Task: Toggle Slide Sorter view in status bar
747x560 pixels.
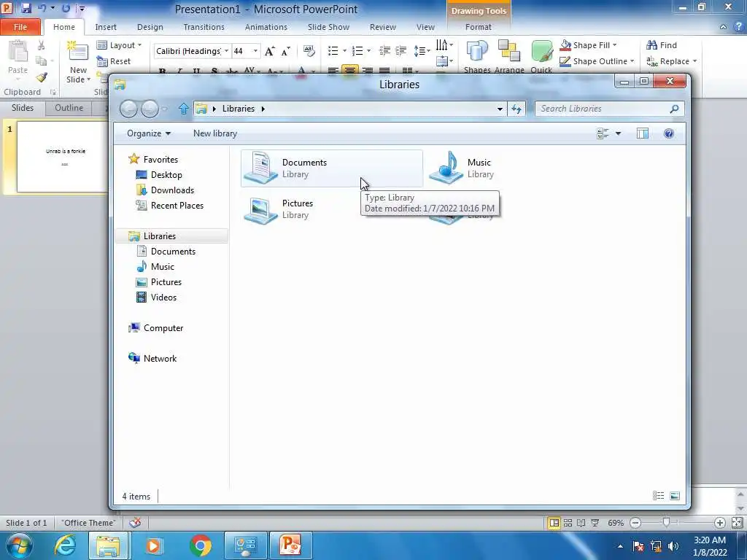Action: (x=568, y=523)
